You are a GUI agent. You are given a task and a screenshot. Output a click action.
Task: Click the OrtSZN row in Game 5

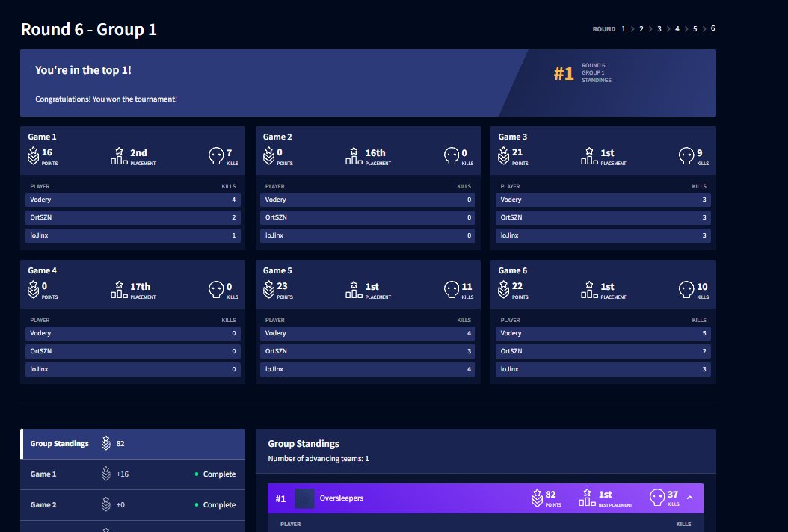point(368,351)
